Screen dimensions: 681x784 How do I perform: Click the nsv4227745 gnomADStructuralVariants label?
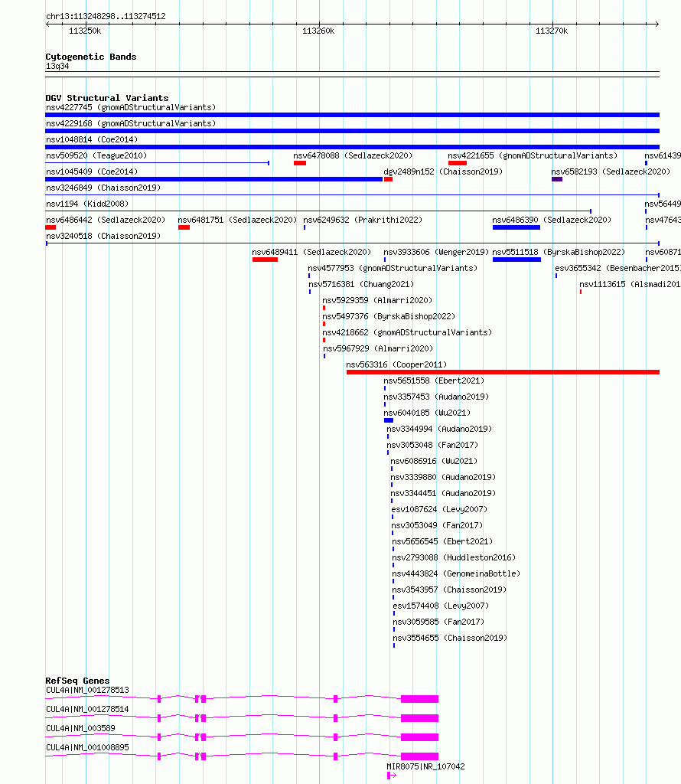(131, 107)
